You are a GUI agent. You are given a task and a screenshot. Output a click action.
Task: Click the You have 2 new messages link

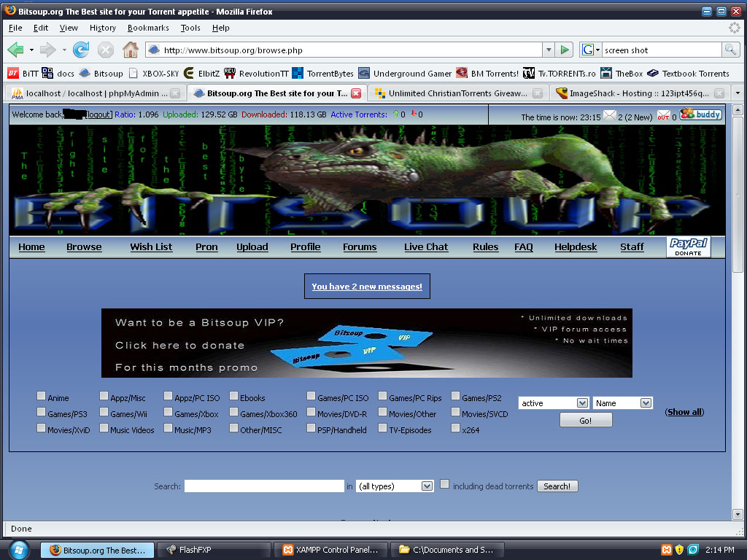pyautogui.click(x=367, y=286)
